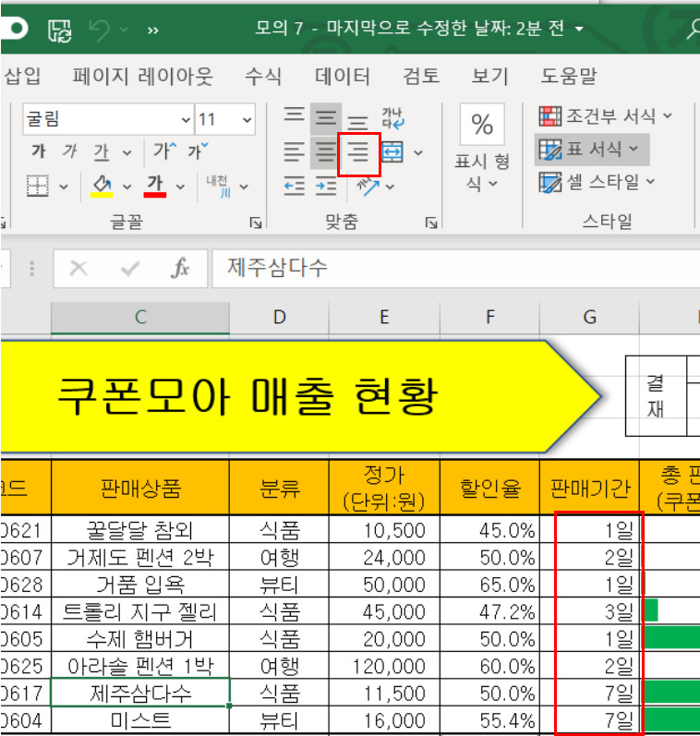Open the 글꼴 dialog launcher

[x=256, y=223]
